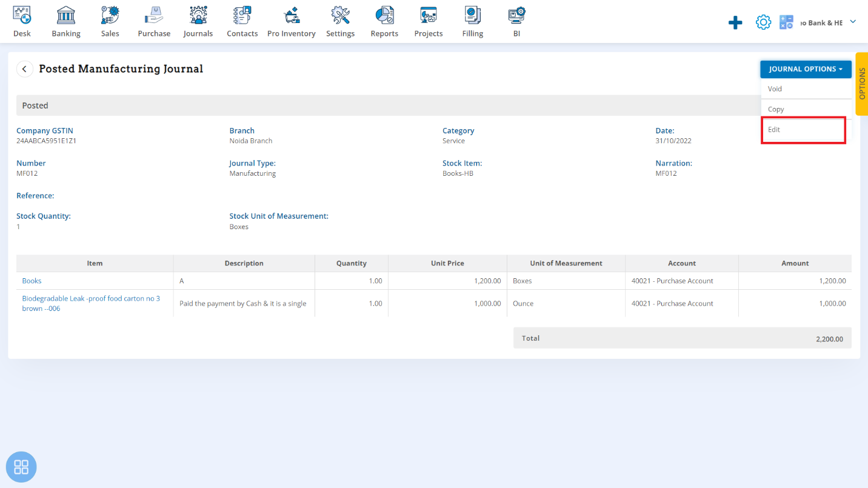868x488 pixels.
Task: Open the app grid launcher button
Action: click(x=21, y=467)
